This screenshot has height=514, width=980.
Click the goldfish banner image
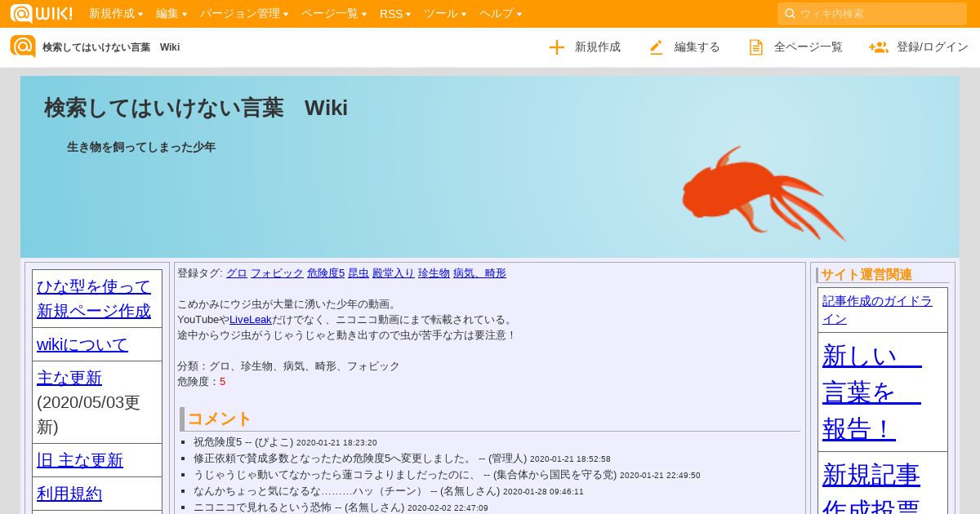(x=763, y=193)
